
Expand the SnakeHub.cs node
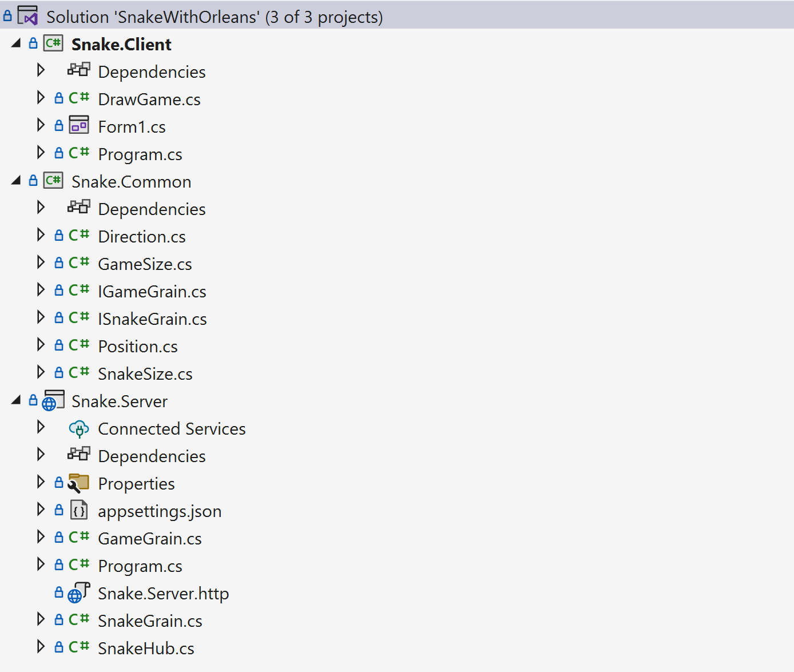[x=41, y=646]
